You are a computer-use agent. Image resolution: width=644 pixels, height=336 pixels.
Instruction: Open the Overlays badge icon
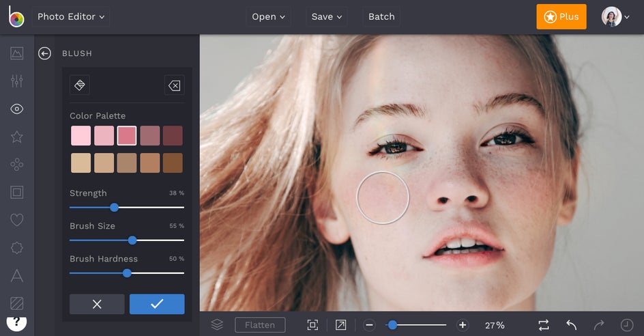click(x=17, y=248)
